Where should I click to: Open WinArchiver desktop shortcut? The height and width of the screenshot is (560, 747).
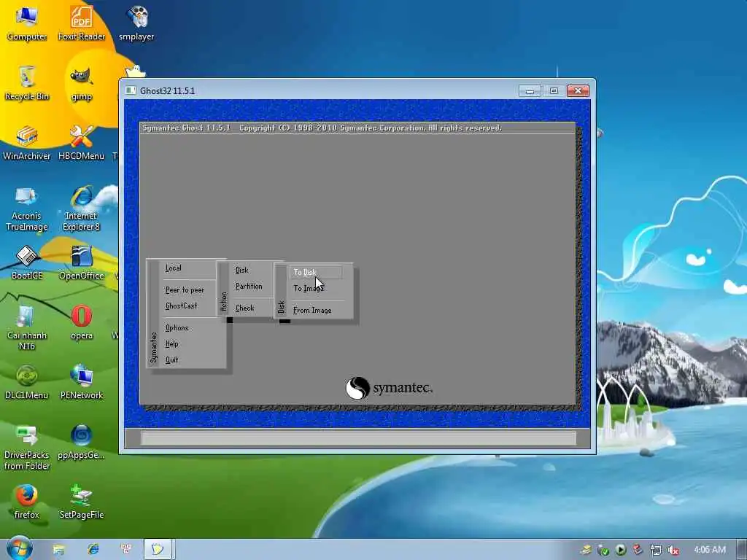(x=27, y=143)
